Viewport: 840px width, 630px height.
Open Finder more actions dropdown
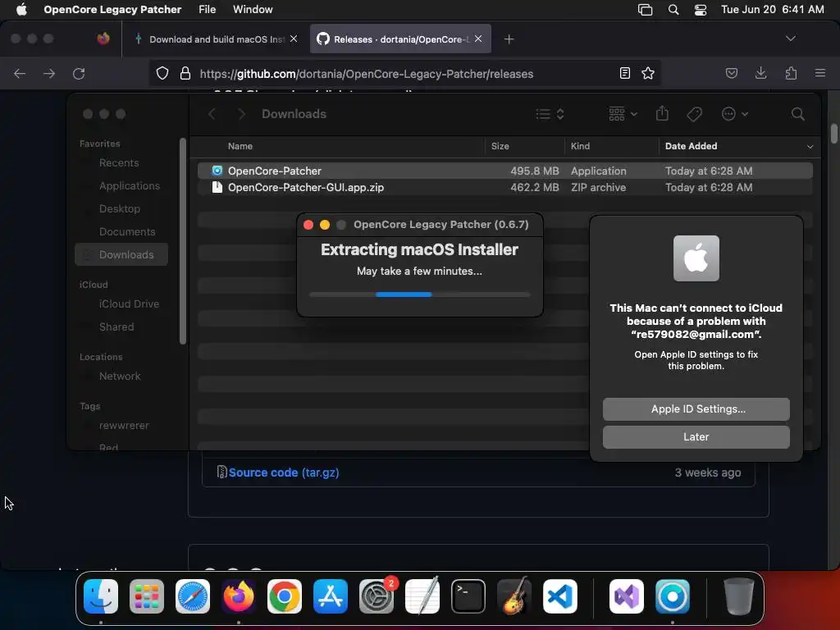(x=734, y=114)
